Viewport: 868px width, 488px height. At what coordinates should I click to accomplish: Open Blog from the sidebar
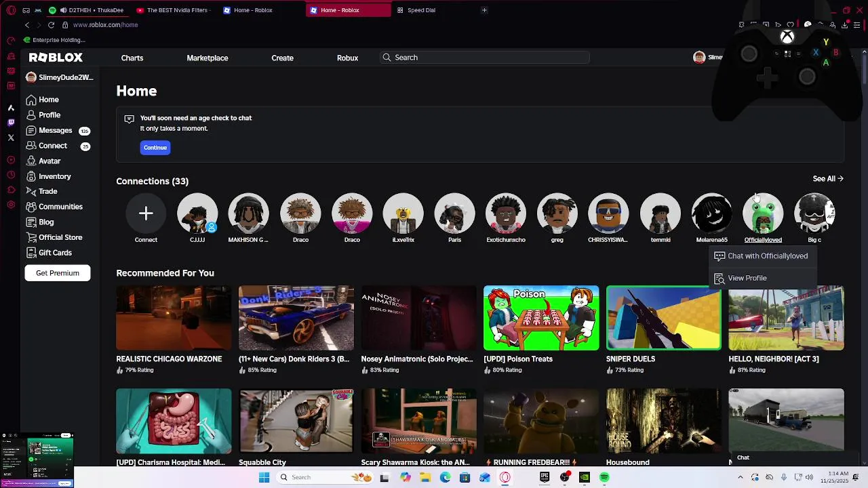40,222
